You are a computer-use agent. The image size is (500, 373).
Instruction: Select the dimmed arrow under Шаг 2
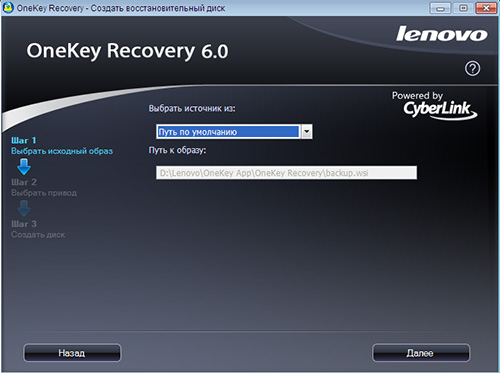[x=24, y=208]
